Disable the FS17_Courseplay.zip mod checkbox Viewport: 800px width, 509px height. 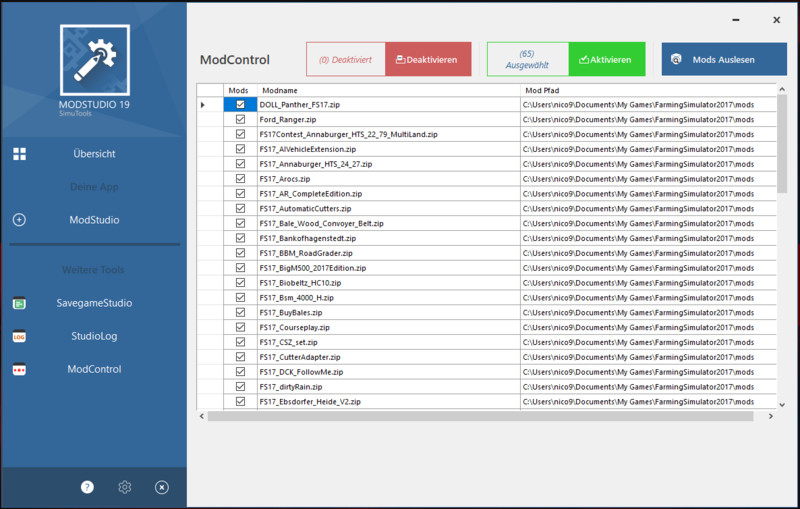(x=240, y=327)
